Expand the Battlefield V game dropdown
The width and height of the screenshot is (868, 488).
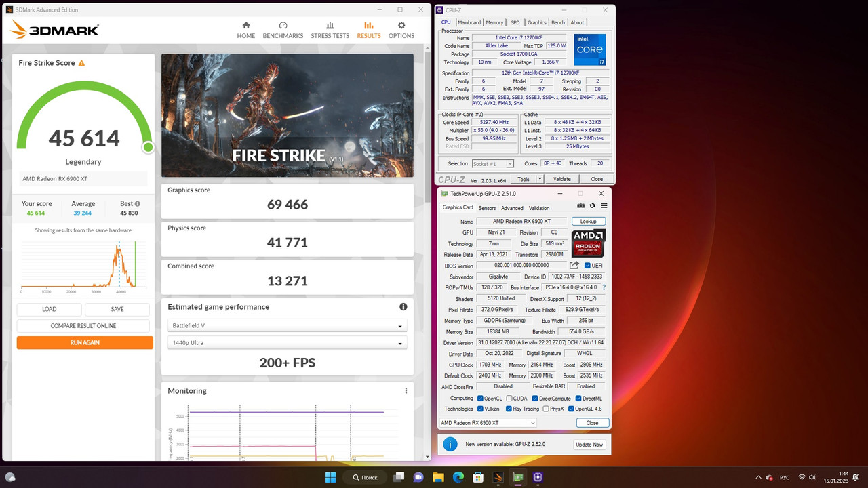tap(288, 325)
